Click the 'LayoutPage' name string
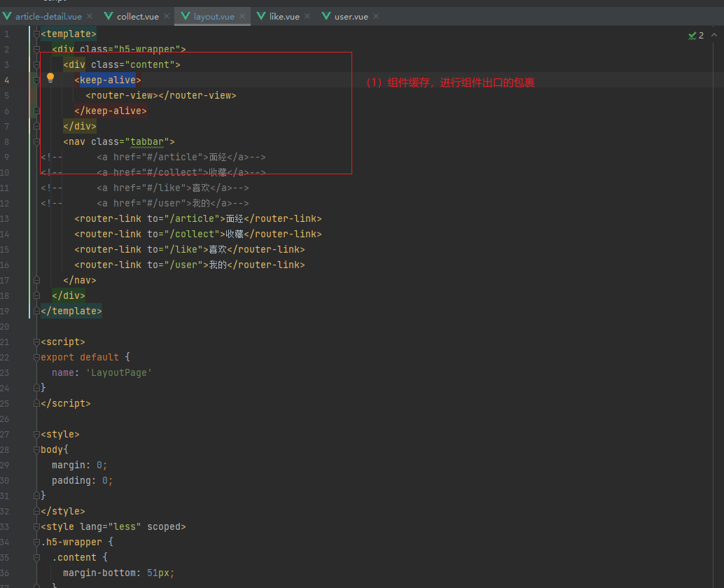724x588 pixels. (118, 372)
